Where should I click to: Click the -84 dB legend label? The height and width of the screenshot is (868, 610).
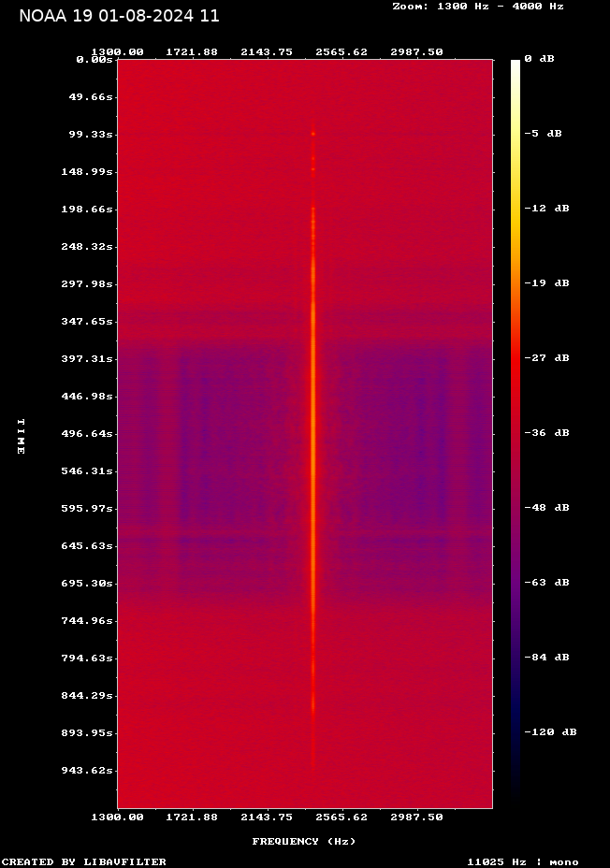(547, 657)
